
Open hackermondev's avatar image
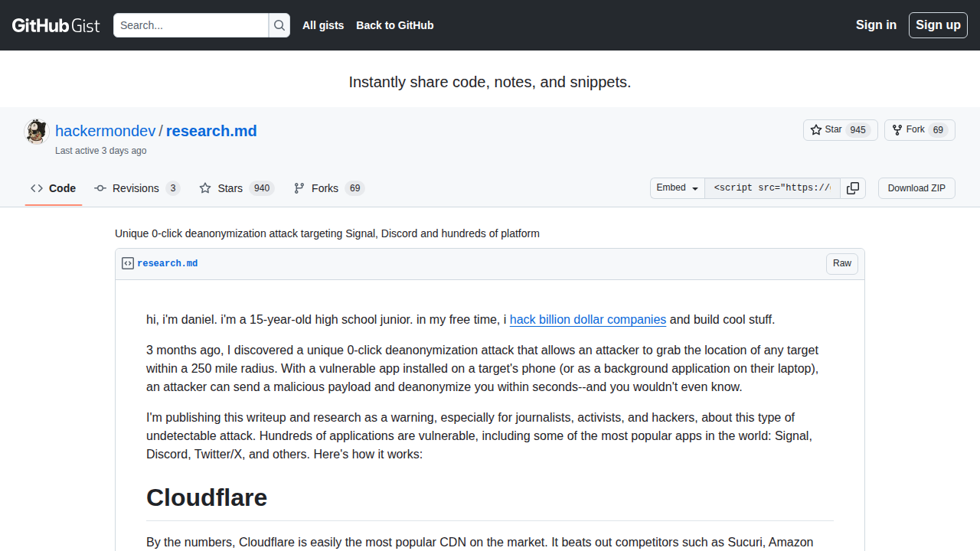pyautogui.click(x=37, y=132)
